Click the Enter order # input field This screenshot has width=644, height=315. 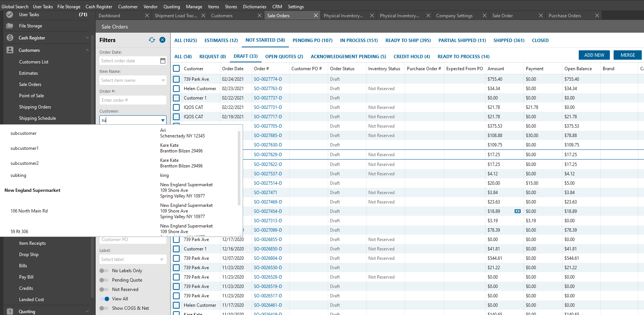point(133,100)
